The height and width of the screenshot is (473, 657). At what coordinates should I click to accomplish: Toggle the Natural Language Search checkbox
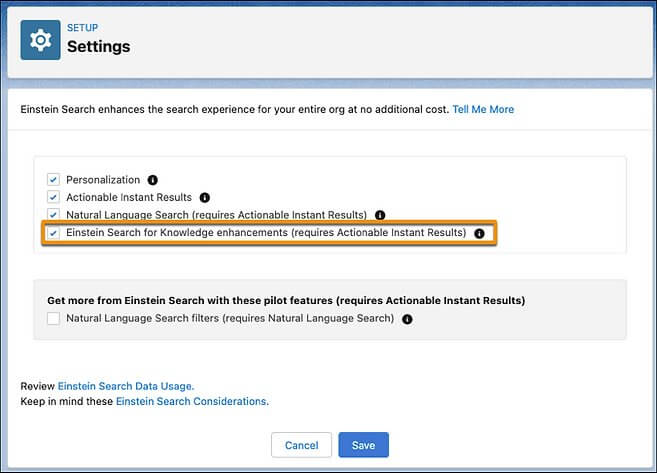54,215
